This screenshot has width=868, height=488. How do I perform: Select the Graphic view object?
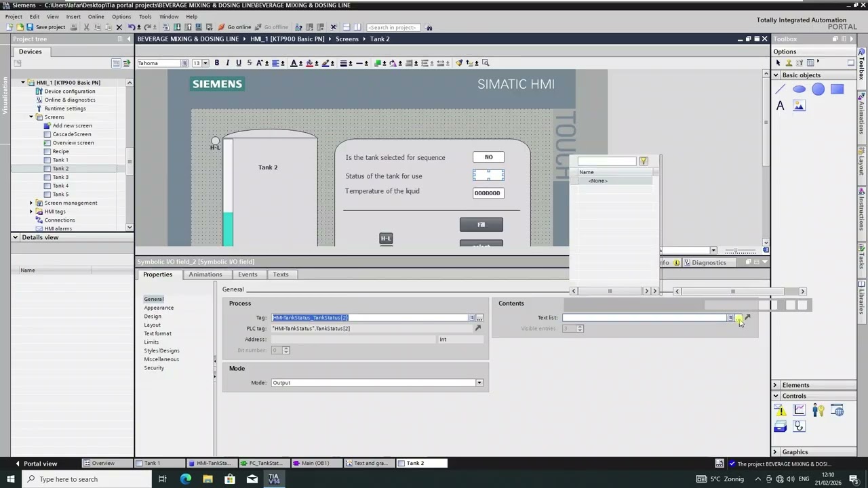pos(799,106)
